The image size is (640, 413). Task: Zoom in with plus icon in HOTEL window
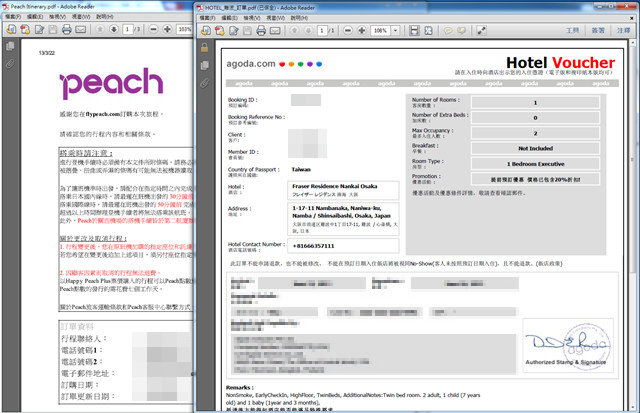(x=362, y=31)
